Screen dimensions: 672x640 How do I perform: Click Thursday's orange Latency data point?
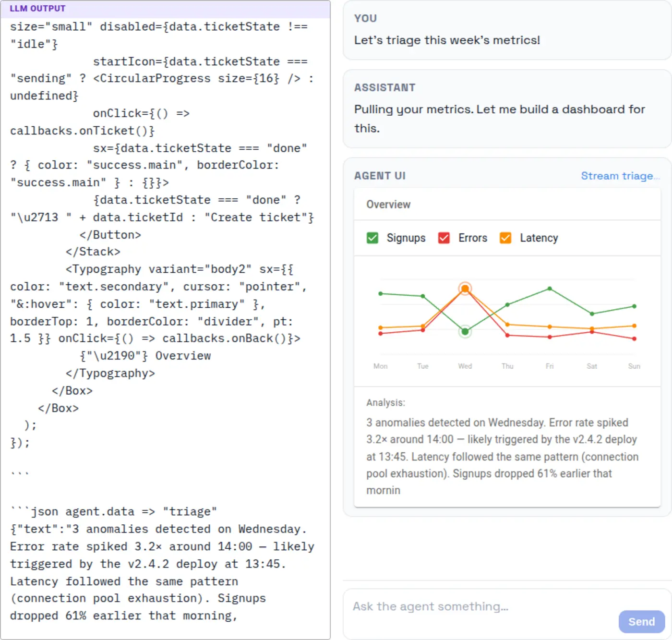pos(507,325)
